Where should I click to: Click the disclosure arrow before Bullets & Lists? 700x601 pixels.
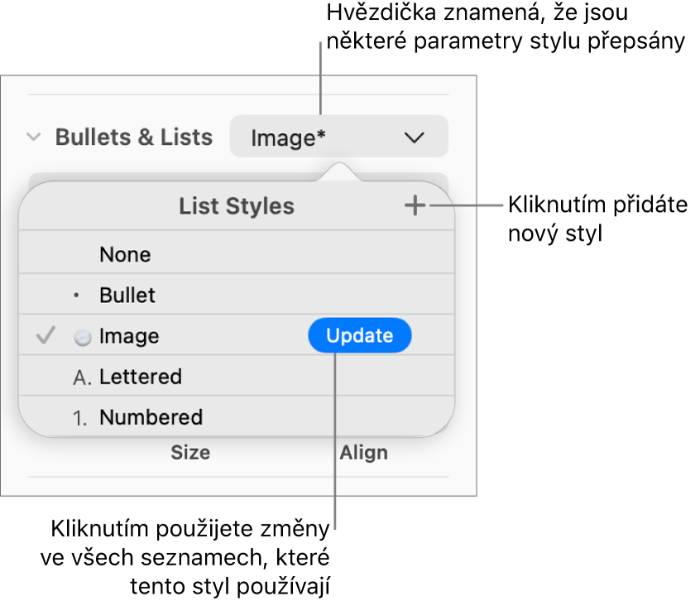pyautogui.click(x=32, y=137)
